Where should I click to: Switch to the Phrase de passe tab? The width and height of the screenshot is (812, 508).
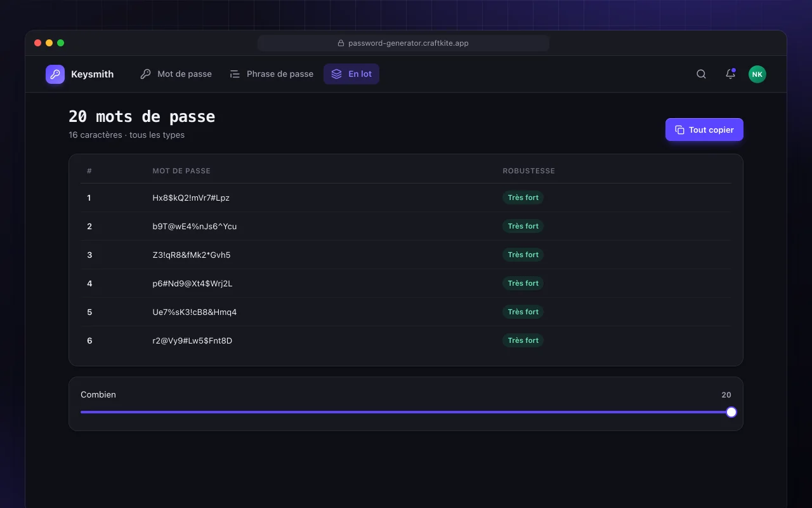(x=272, y=74)
